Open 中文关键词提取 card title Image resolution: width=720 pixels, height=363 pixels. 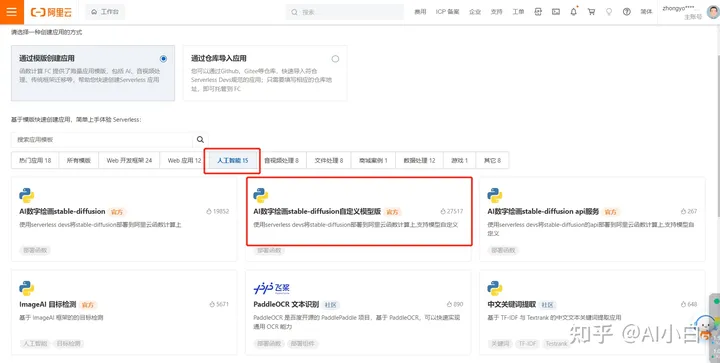point(512,305)
